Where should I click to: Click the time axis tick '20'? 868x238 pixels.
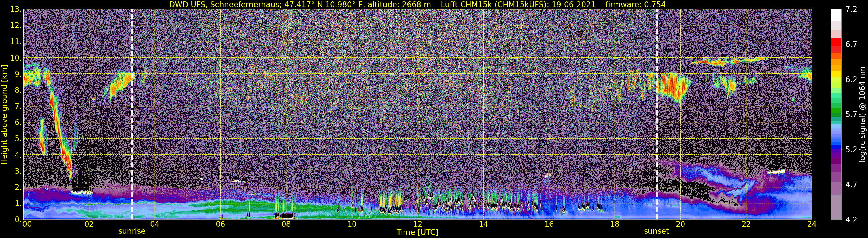680,224
